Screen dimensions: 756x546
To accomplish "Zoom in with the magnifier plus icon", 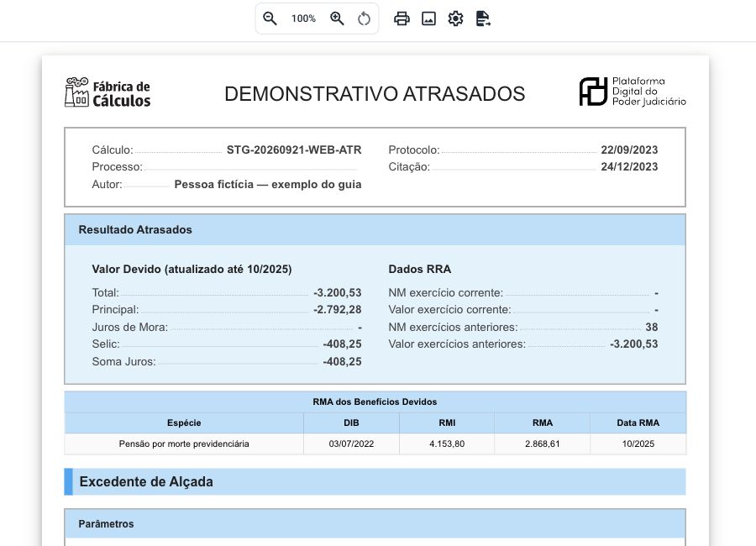I will 337,18.
